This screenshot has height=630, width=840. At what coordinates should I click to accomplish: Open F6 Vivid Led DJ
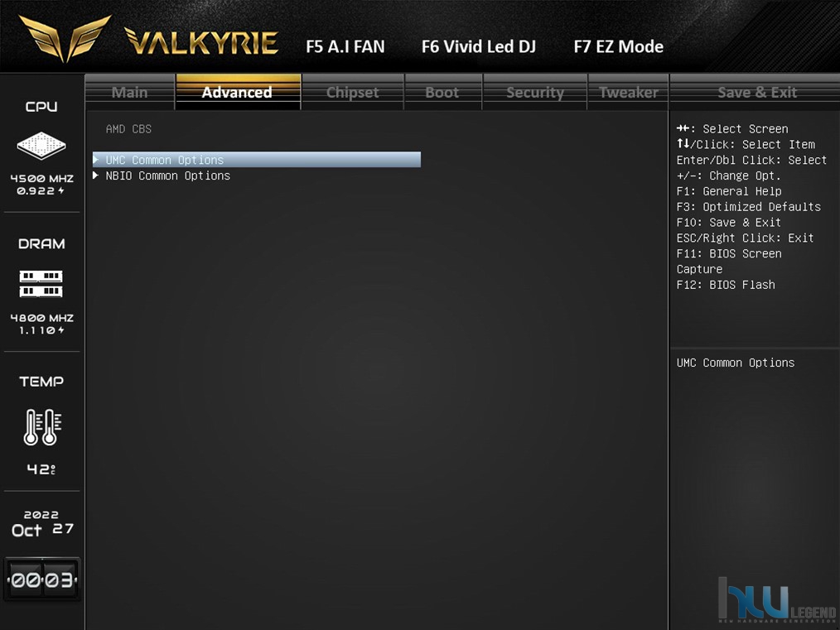(478, 46)
